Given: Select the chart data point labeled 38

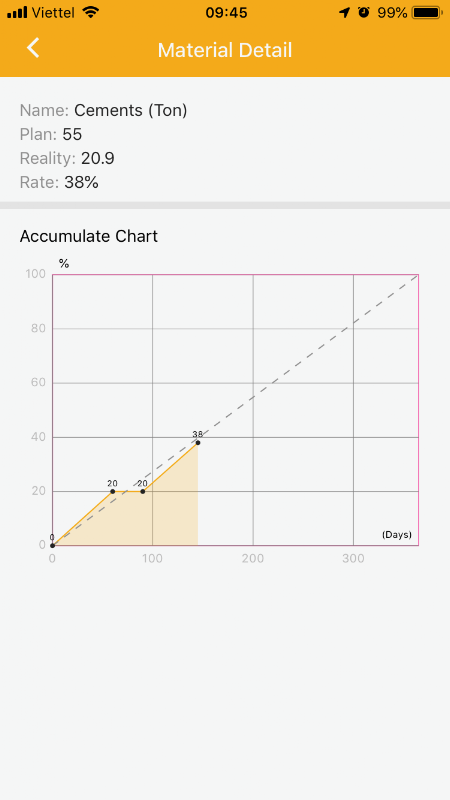Looking at the screenshot, I should [x=197, y=442].
